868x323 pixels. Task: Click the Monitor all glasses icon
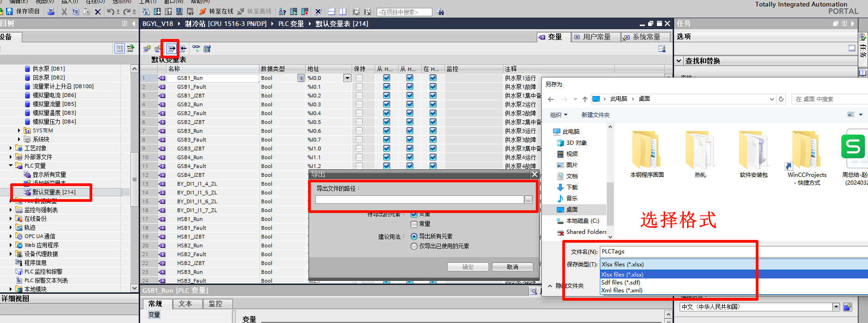point(196,49)
